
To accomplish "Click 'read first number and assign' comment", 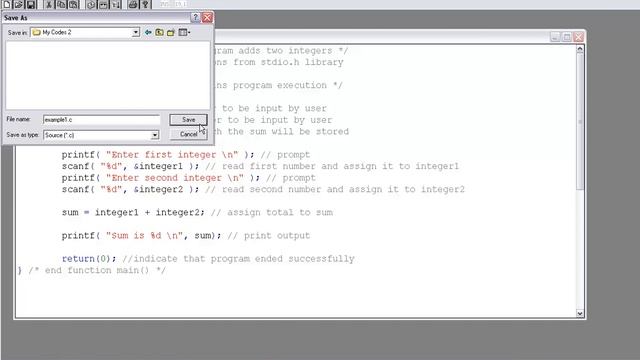I will [300, 166].
